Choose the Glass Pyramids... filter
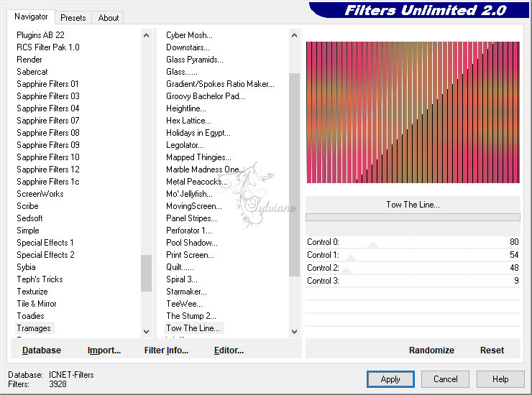 point(195,60)
